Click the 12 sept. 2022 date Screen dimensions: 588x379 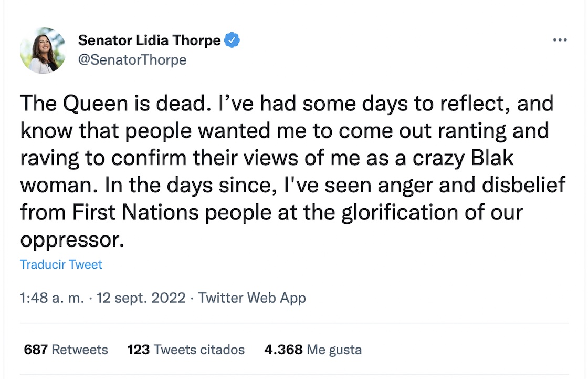click(141, 299)
